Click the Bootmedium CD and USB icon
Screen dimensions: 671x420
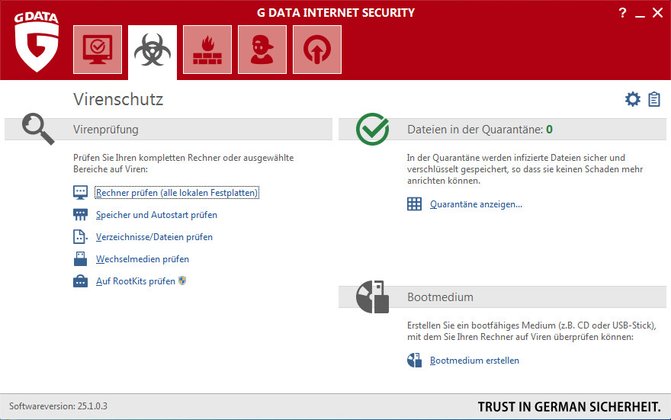click(372, 297)
